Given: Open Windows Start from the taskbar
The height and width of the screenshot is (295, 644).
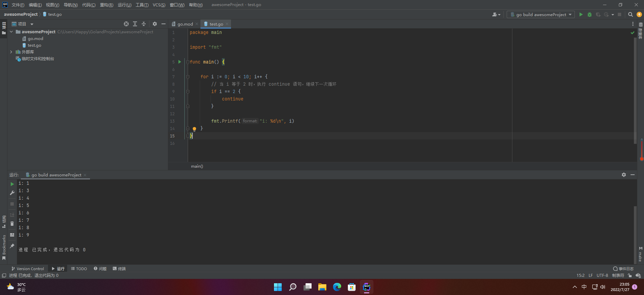Looking at the screenshot, I should click(278, 287).
